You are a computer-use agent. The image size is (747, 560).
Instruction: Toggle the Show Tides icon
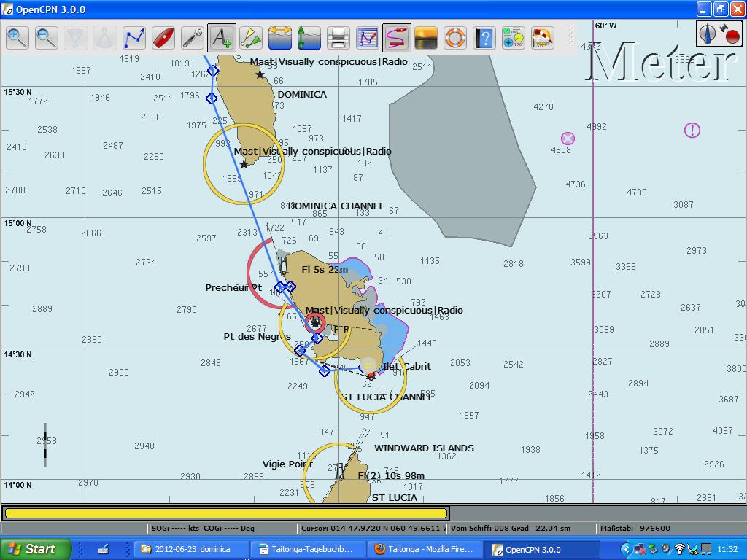(x=309, y=38)
